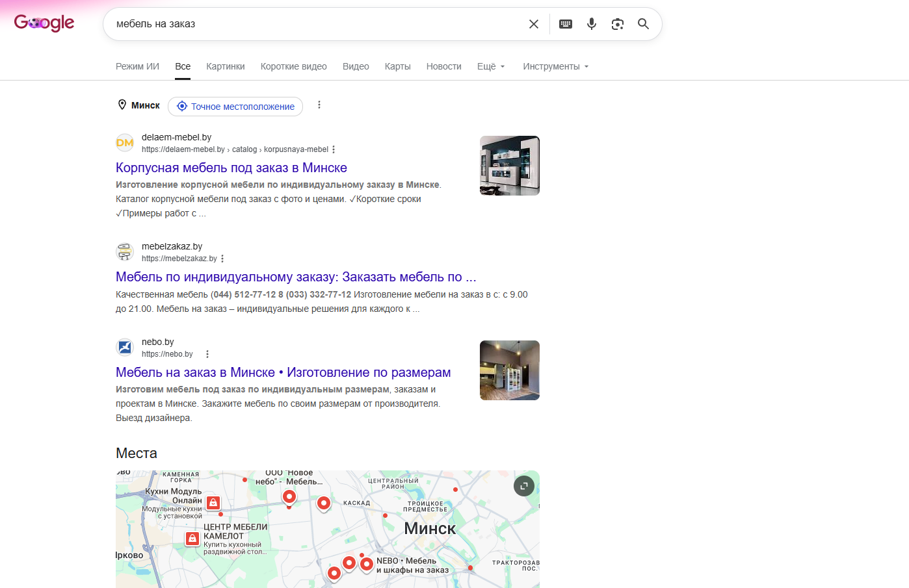Open the on-screen keyboard icon
Screen dimensions: 909x588
(566, 24)
